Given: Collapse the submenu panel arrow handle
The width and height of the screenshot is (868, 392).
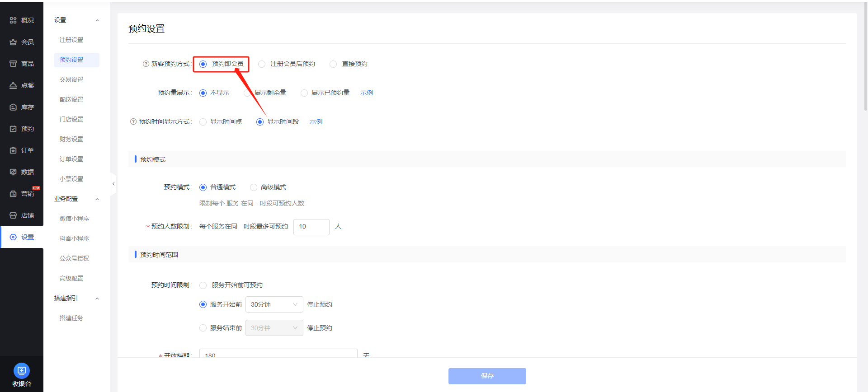Looking at the screenshot, I should click(113, 184).
